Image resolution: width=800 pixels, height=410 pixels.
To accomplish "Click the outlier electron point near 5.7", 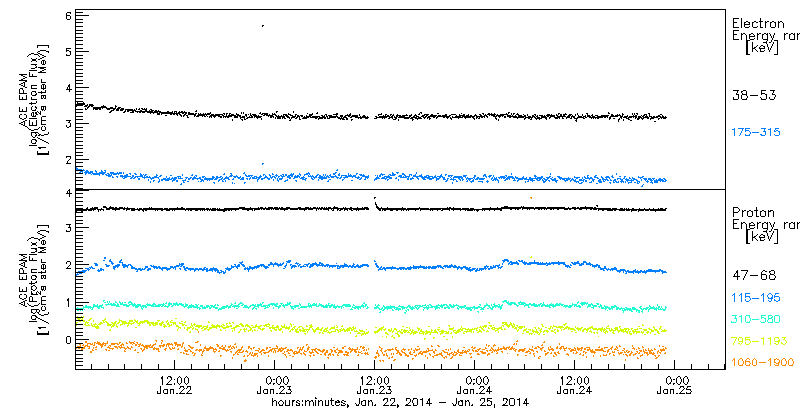I will click(x=263, y=25).
